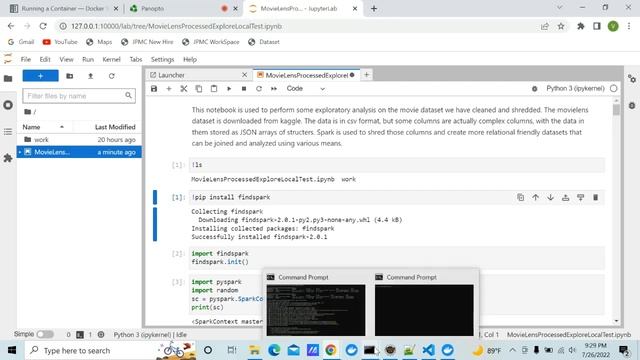640x360 pixels.
Task: Click blue New Launcher plus button
Action: tap(40, 76)
